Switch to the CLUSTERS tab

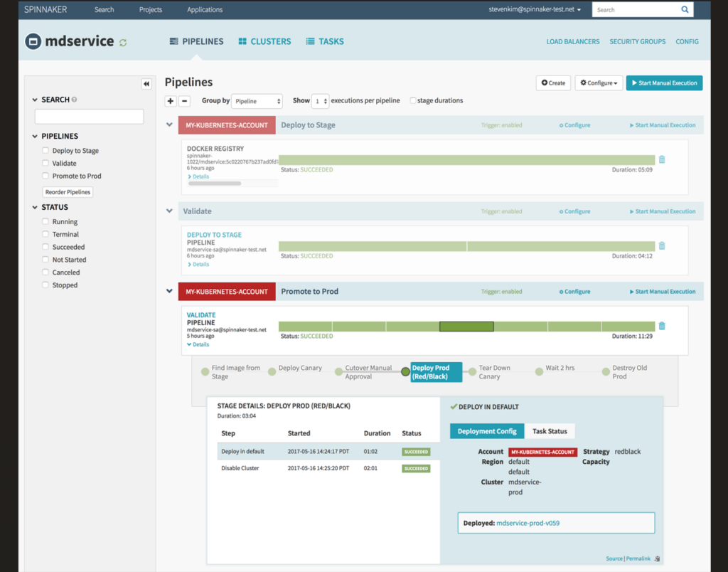264,41
